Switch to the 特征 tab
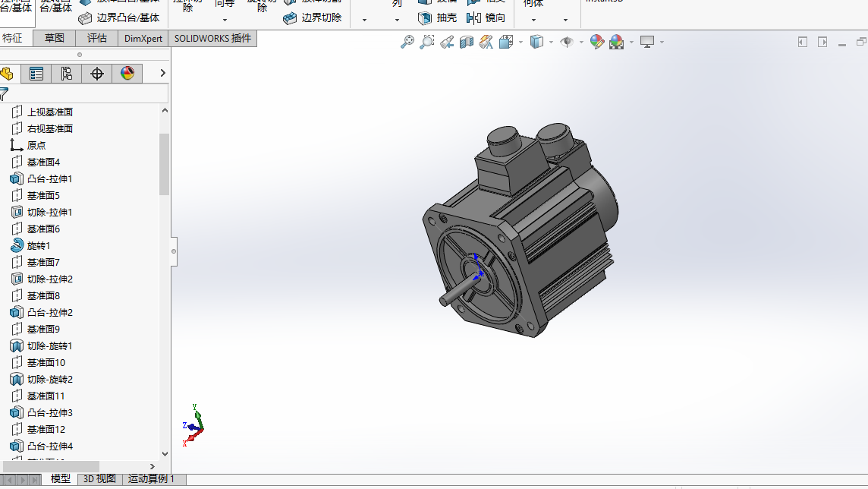868x489 pixels. pos(14,38)
